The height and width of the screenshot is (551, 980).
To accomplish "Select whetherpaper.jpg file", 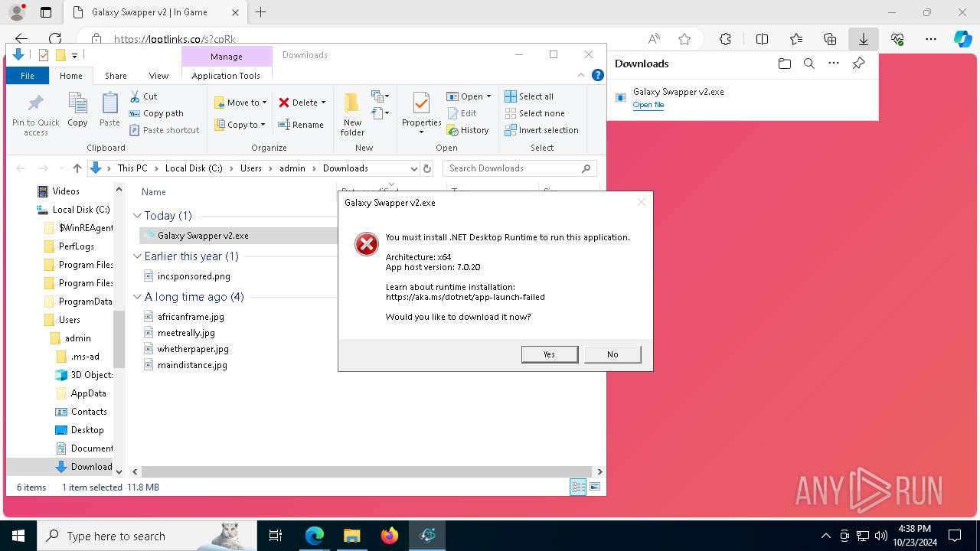I will pyautogui.click(x=193, y=349).
